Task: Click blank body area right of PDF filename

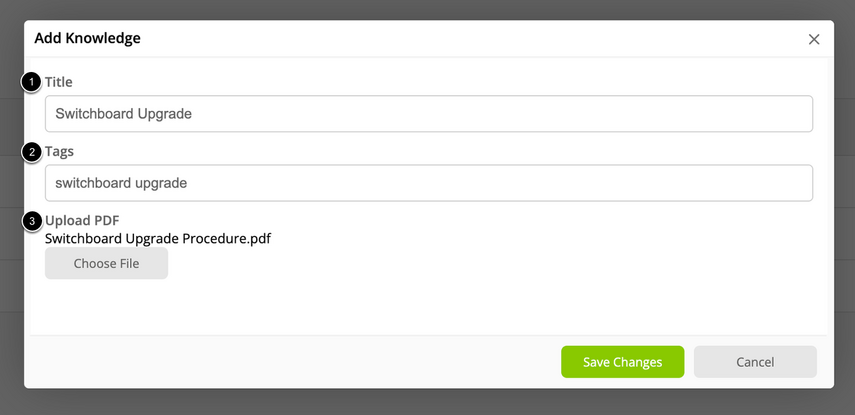Action: (x=545, y=239)
